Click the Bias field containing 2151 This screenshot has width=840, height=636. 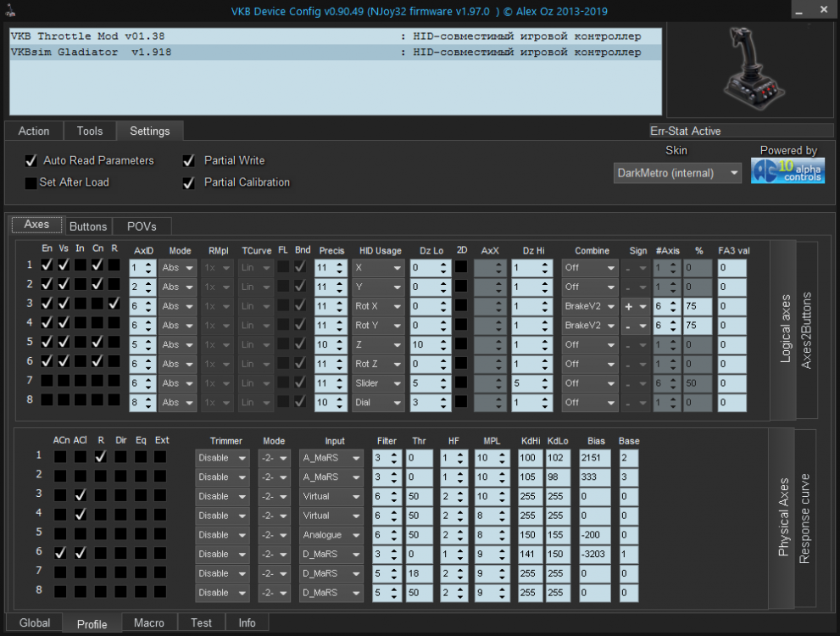click(595, 458)
